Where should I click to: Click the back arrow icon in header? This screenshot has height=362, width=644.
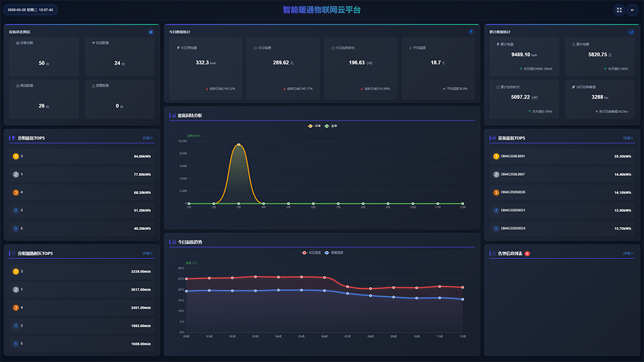coord(632,10)
